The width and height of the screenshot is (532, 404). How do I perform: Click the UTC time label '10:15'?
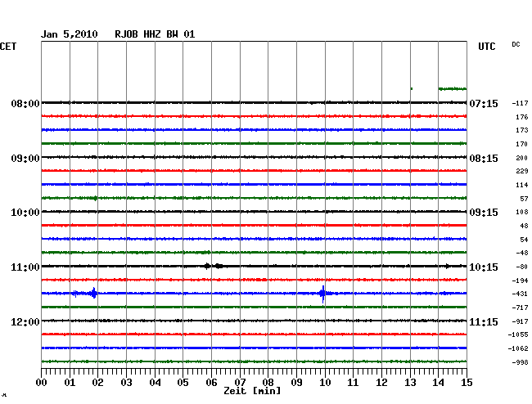tap(484, 267)
